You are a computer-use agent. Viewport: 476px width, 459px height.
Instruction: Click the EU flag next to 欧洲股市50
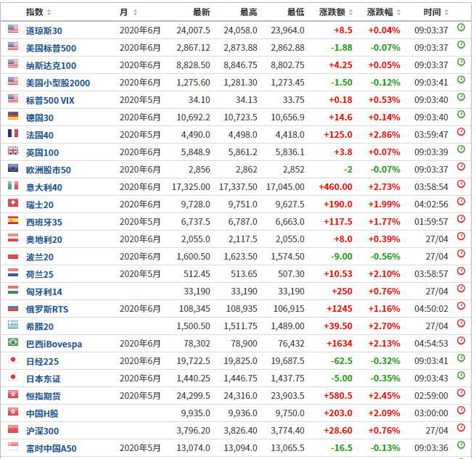[x=13, y=168]
